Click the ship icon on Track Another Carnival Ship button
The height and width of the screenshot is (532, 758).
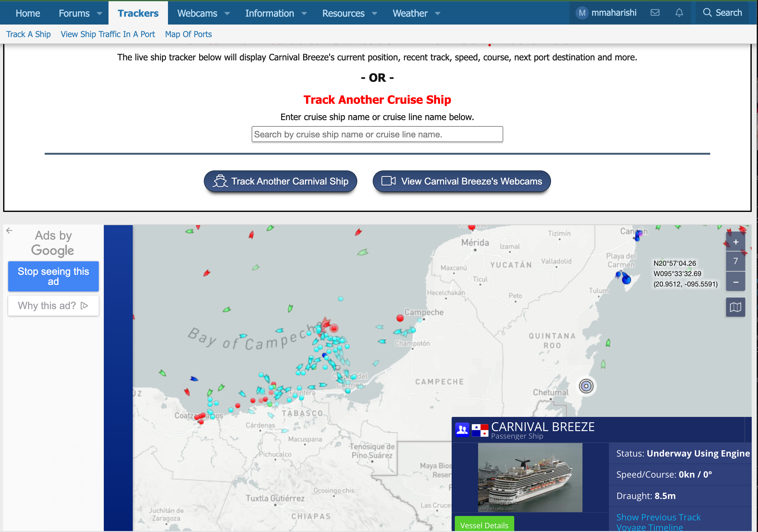(220, 181)
